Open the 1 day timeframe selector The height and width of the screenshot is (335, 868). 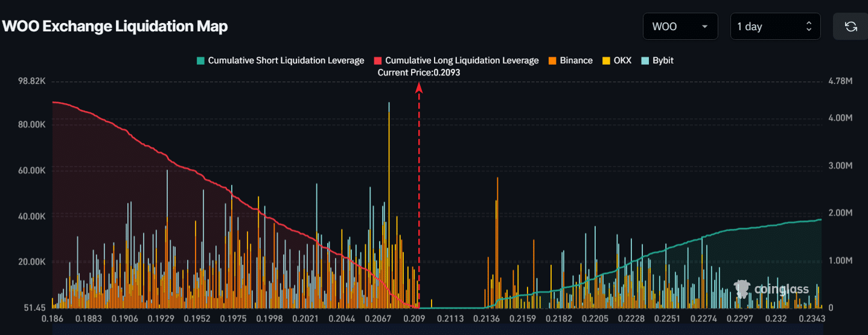tap(775, 27)
